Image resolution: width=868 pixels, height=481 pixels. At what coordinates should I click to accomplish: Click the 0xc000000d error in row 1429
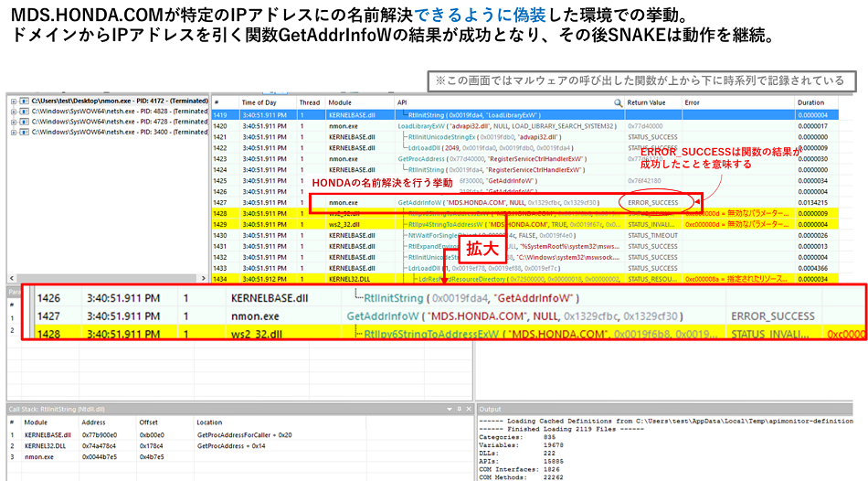click(x=736, y=224)
